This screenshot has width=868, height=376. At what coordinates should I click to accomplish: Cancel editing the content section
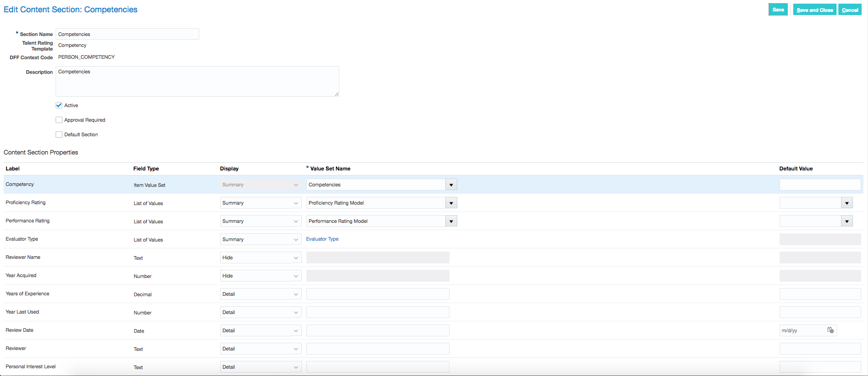850,10
